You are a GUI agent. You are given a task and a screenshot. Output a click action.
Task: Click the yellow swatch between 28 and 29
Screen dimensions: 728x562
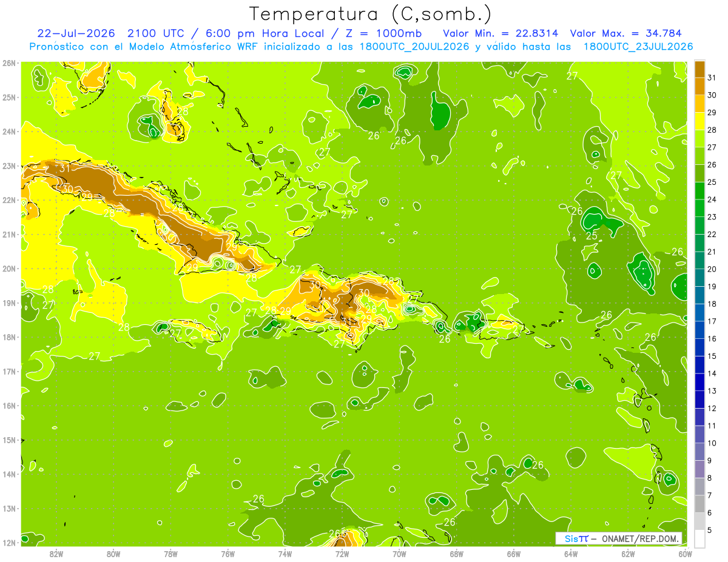tap(699, 121)
